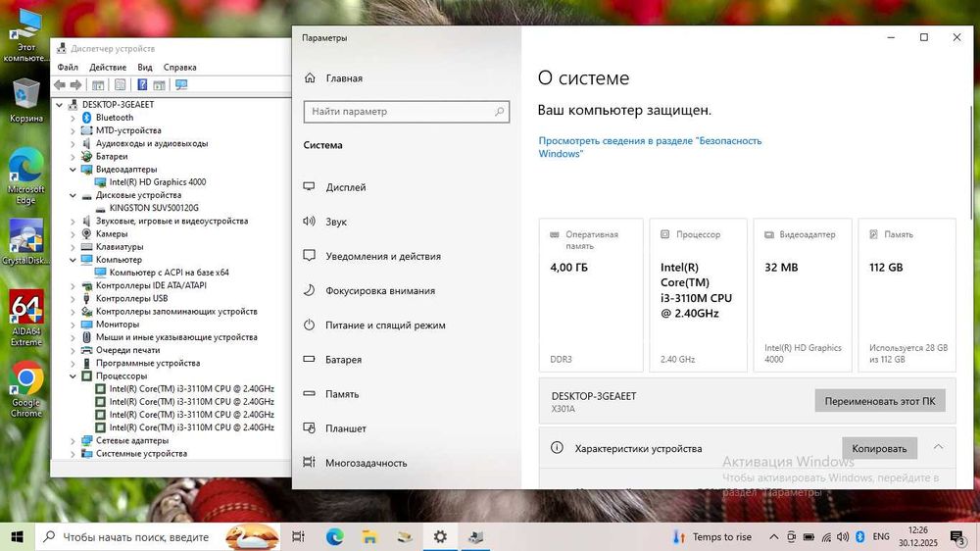Screen dimensions: 980x551
Task: Collapse the Процессоры node
Action: pos(73,376)
